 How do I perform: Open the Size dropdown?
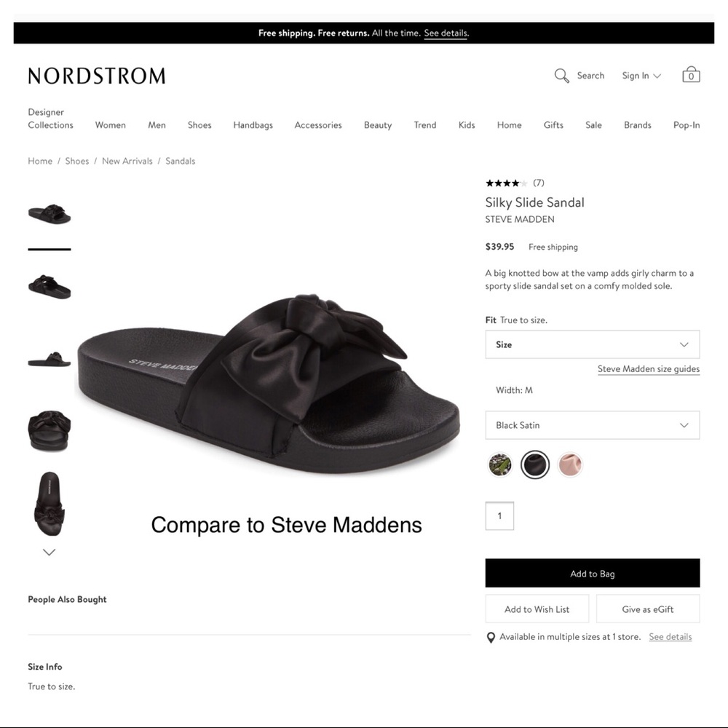592,345
